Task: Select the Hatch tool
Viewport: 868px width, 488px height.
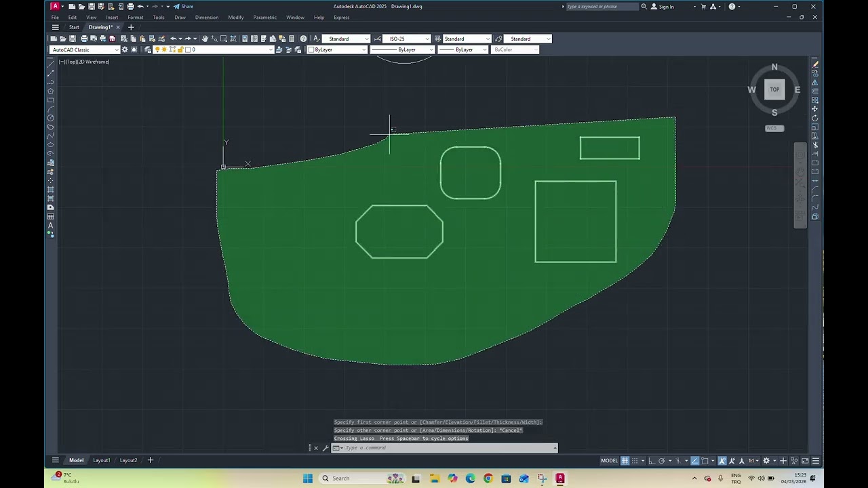Action: [x=50, y=189]
